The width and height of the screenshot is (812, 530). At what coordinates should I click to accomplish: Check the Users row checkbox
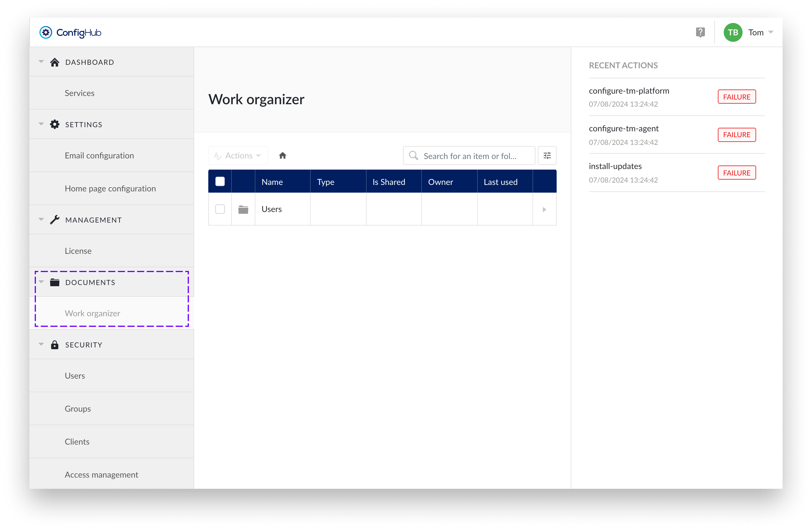pyautogui.click(x=220, y=209)
